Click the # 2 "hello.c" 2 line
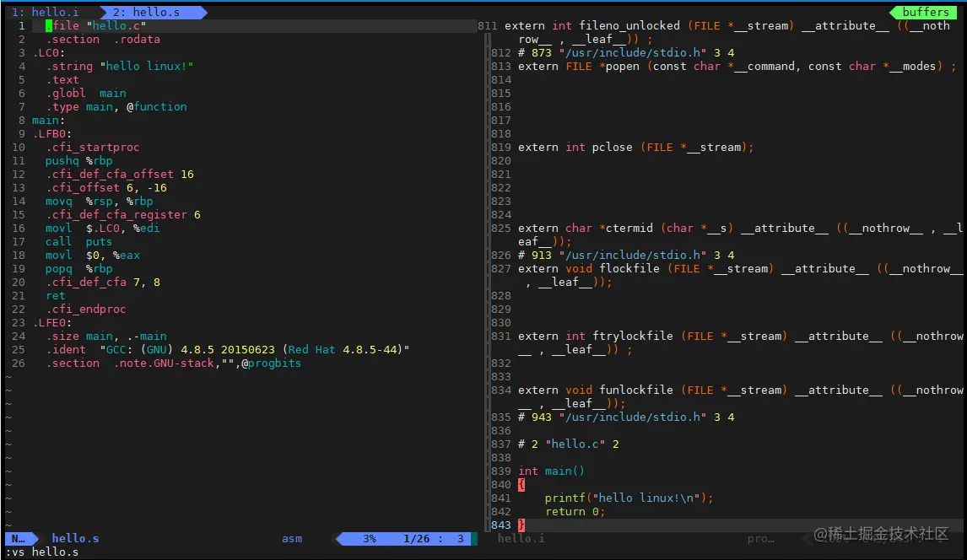The width and height of the screenshot is (967, 560). pos(569,445)
